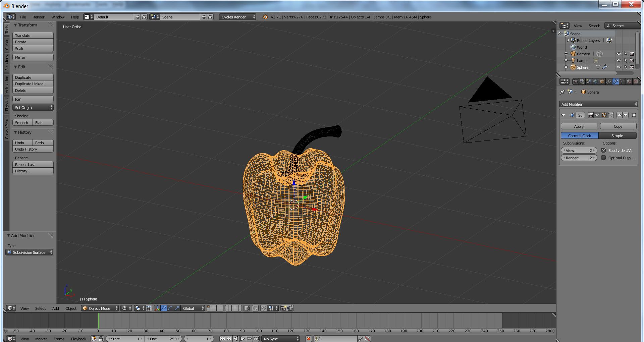644x342 pixels.
Task: Open the Texture properties tab checker icon
Action: 636,81
